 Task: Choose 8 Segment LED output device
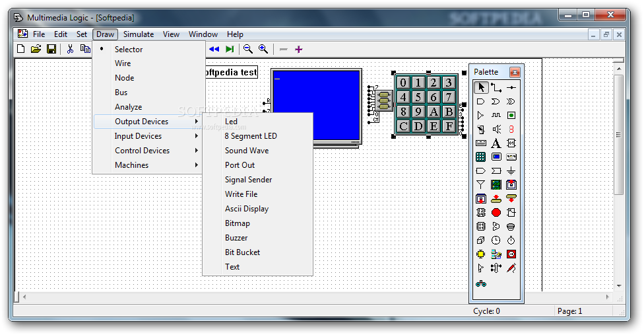coord(257,136)
